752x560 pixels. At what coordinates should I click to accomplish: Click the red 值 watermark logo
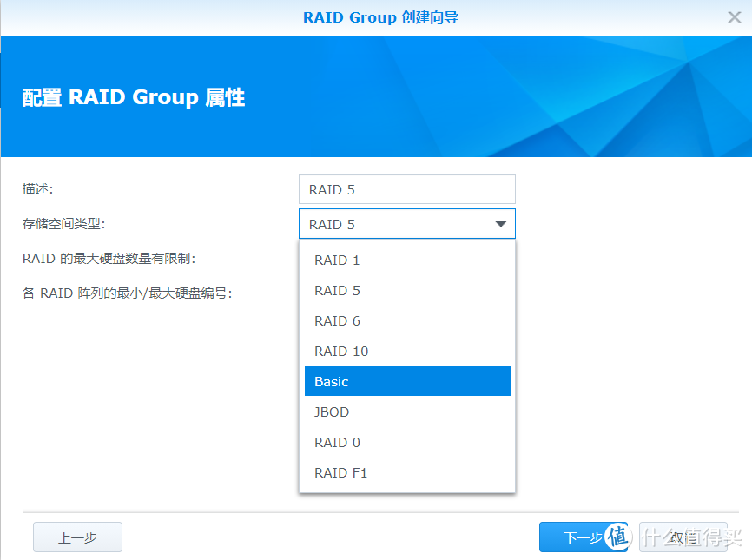tap(617, 537)
